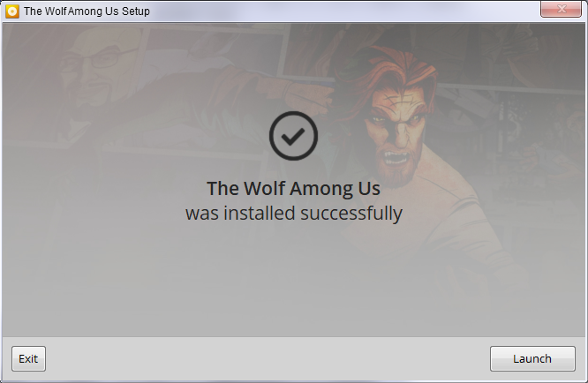This screenshot has width=588, height=383.
Task: Click empty space on window title bar
Action: [337, 11]
